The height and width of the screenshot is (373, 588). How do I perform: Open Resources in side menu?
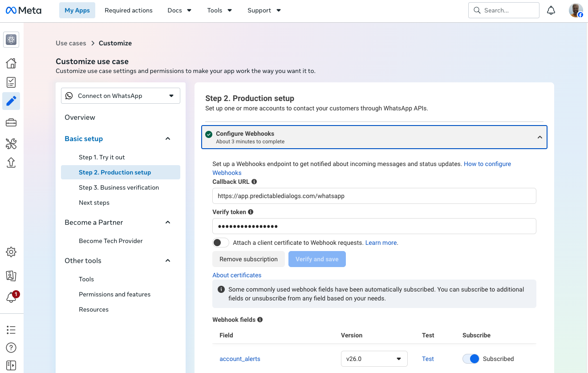pyautogui.click(x=94, y=309)
